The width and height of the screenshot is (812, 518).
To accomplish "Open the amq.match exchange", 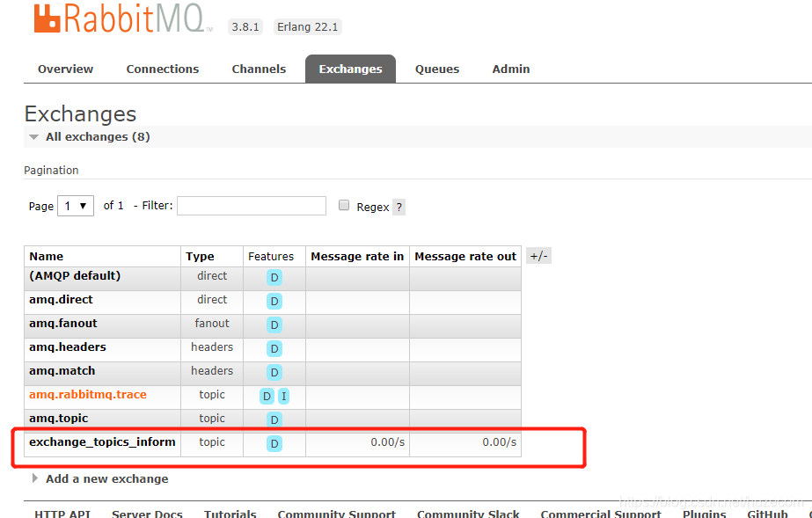I will click(x=62, y=371).
